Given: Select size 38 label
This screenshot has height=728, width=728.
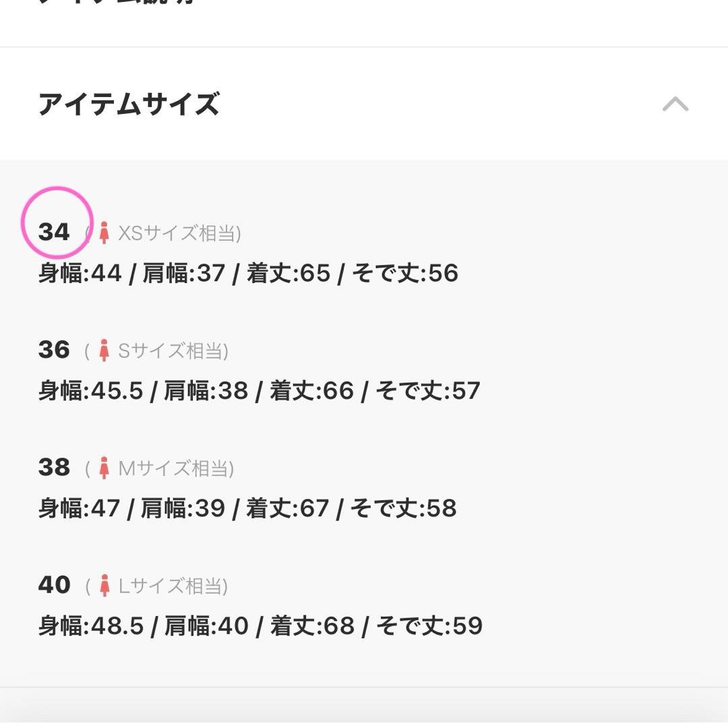Looking at the screenshot, I should [54, 466].
